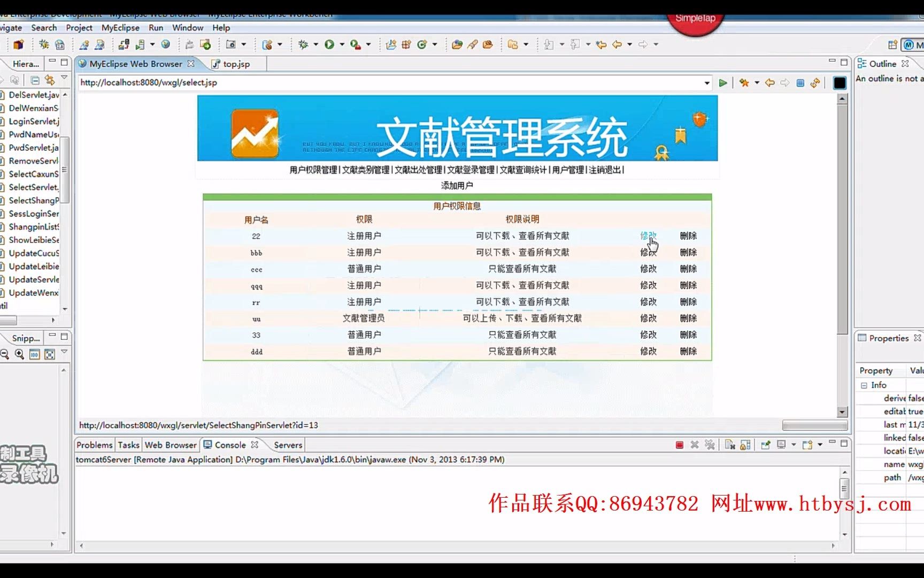The image size is (924, 578).
Task: Open a new web browser with the globe icon
Action: tap(165, 44)
